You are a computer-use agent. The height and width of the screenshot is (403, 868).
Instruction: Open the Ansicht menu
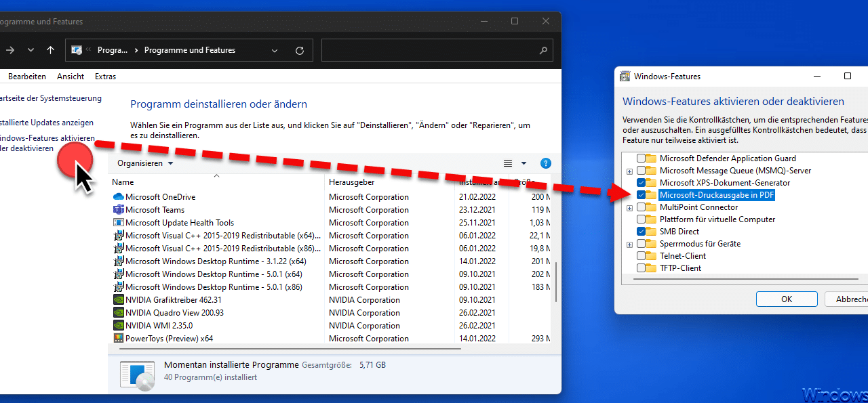[x=71, y=77]
